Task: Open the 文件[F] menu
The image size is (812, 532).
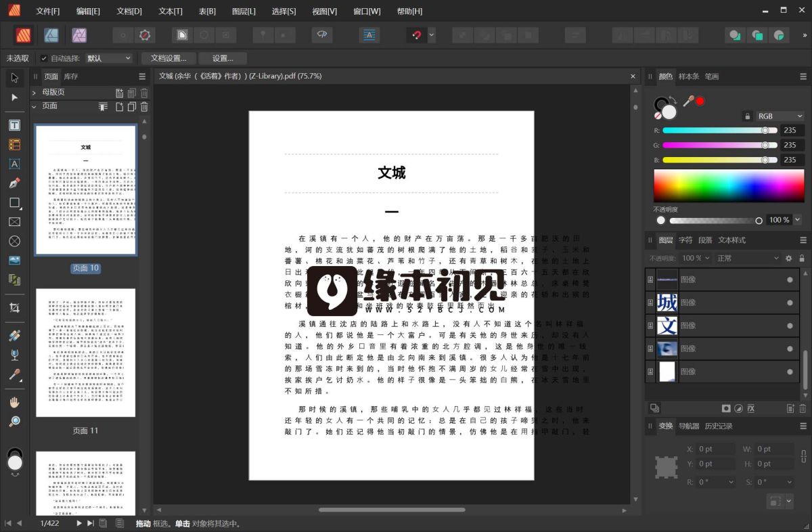Action: click(47, 11)
